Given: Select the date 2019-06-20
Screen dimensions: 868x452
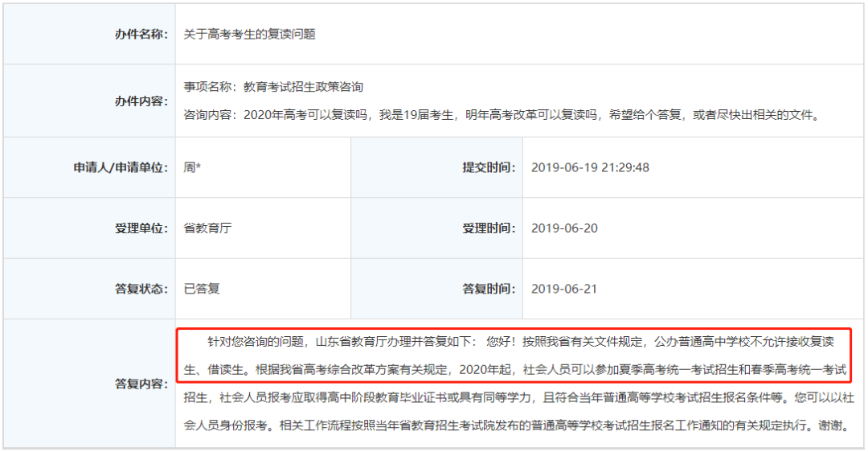Looking at the screenshot, I should click(565, 228).
